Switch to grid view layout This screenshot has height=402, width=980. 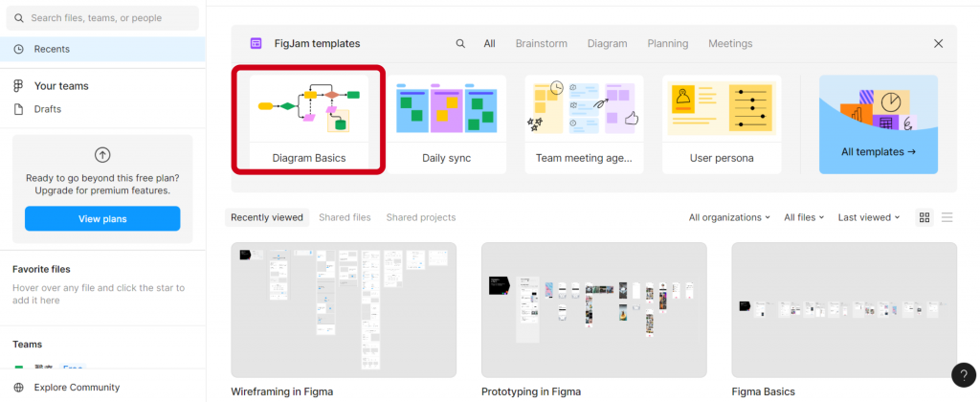[x=924, y=217]
